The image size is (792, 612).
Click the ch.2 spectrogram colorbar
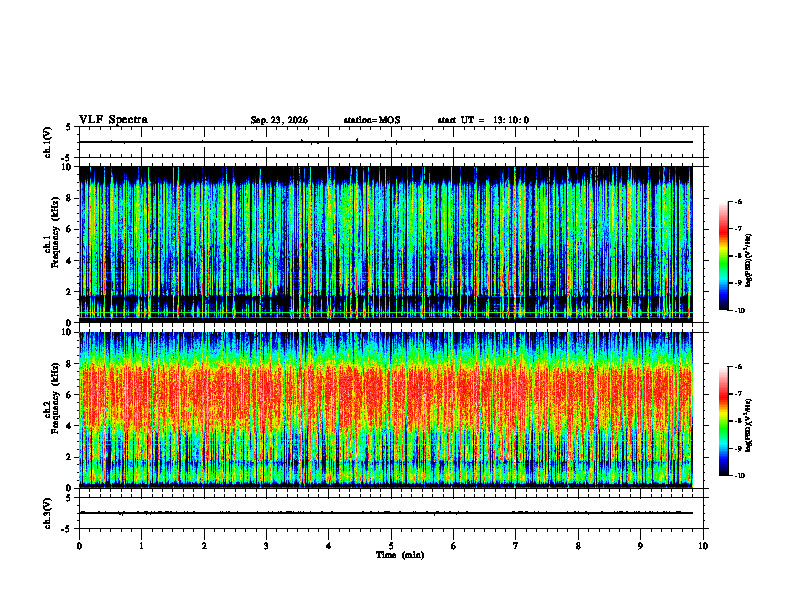723,421
